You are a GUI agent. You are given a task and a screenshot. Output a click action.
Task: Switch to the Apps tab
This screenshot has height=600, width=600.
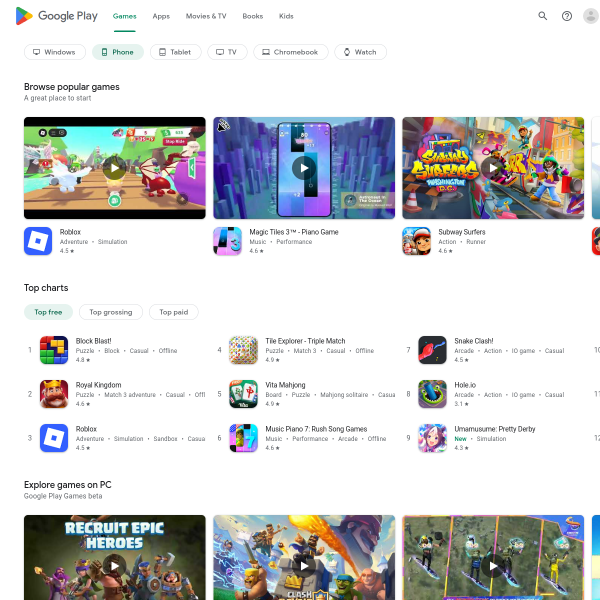point(161,16)
